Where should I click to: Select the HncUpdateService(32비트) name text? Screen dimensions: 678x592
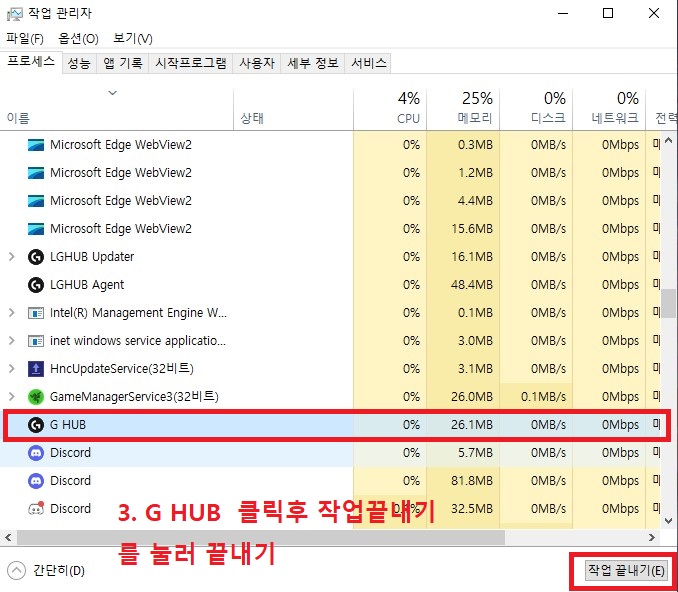point(122,369)
